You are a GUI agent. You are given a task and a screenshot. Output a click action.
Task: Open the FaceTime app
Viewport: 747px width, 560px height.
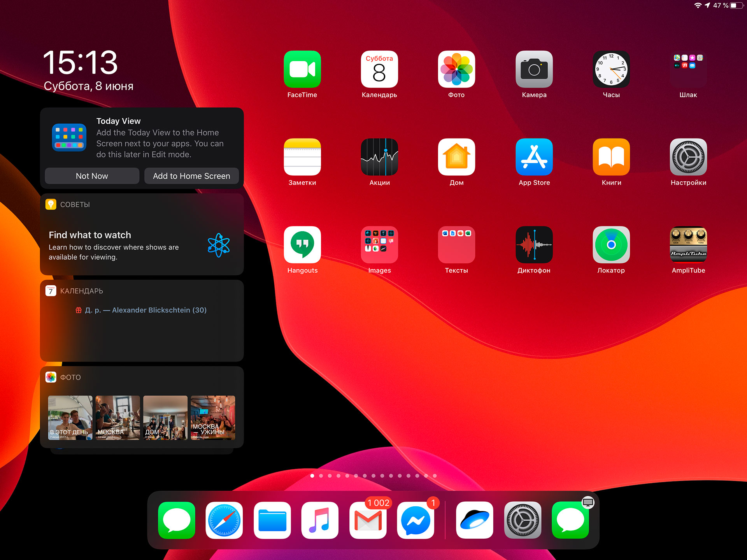[x=302, y=69]
